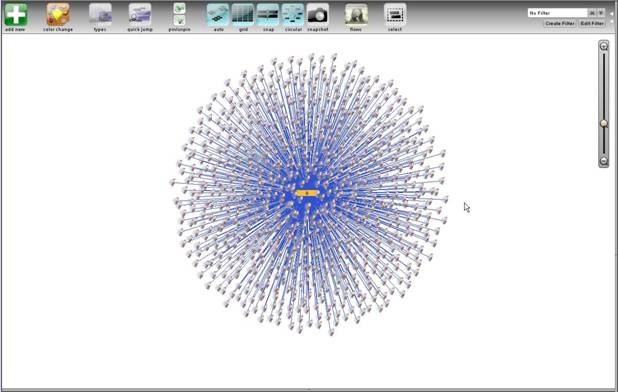The width and height of the screenshot is (618, 392).
Task: Click the zoom slider handle
Action: [604, 124]
